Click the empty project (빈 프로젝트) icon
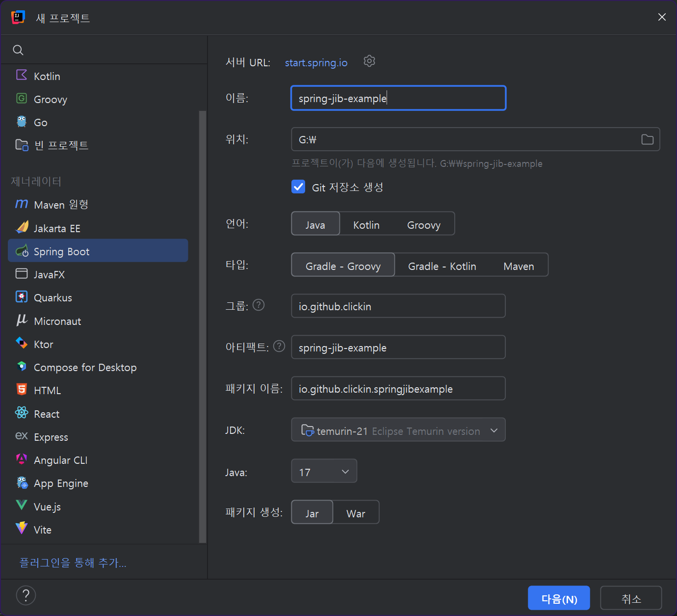Screen dimensions: 677x616 [x=22, y=145]
